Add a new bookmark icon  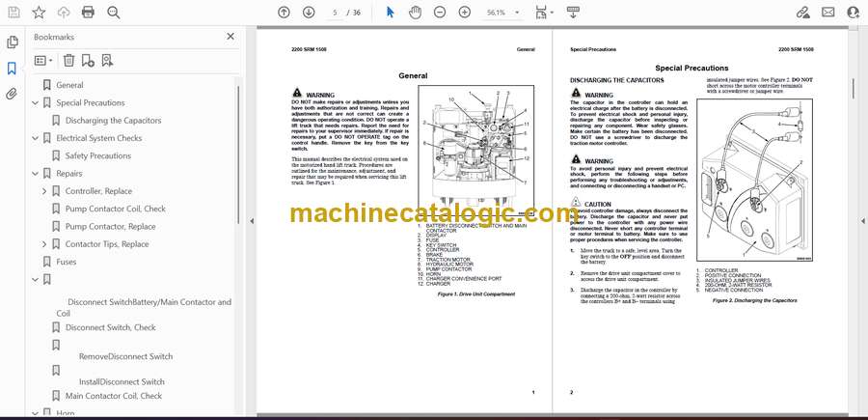(x=88, y=61)
